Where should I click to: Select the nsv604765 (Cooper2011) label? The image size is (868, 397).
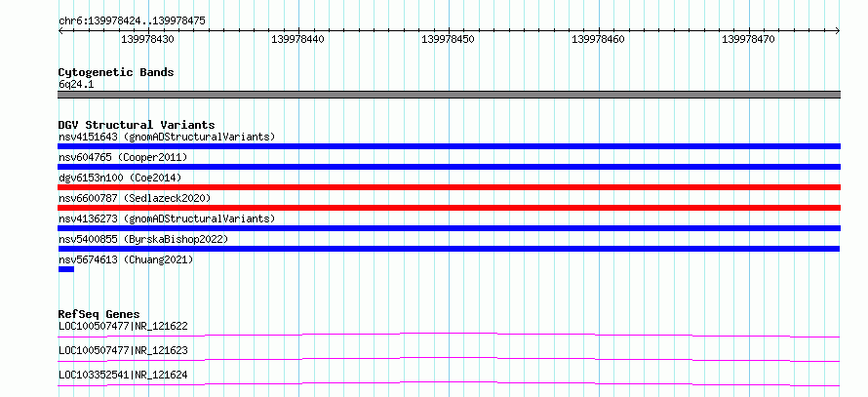(123, 157)
